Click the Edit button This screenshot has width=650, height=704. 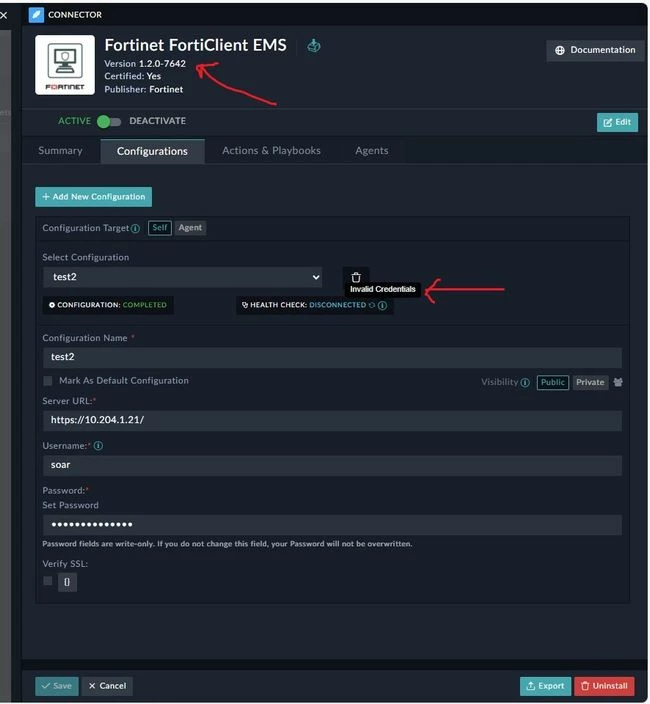click(617, 123)
